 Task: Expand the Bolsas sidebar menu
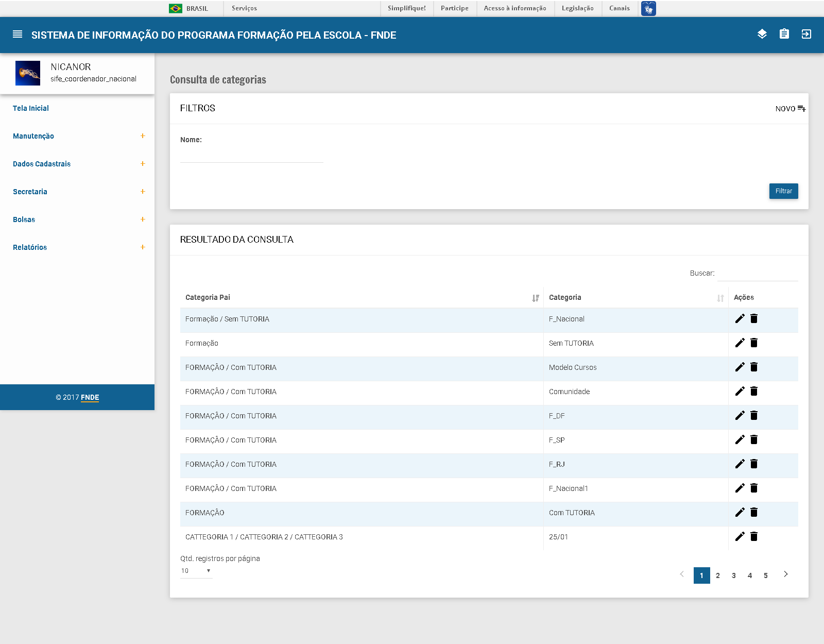pos(143,219)
